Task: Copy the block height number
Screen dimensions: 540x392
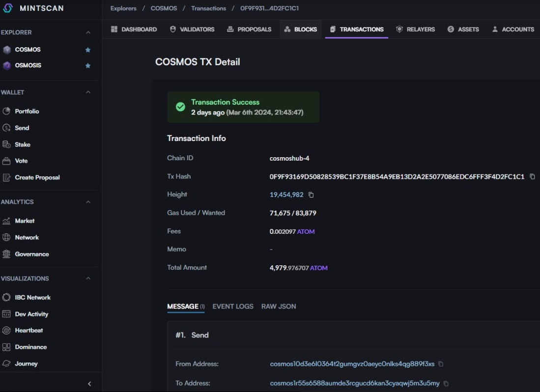Action: [x=311, y=195]
